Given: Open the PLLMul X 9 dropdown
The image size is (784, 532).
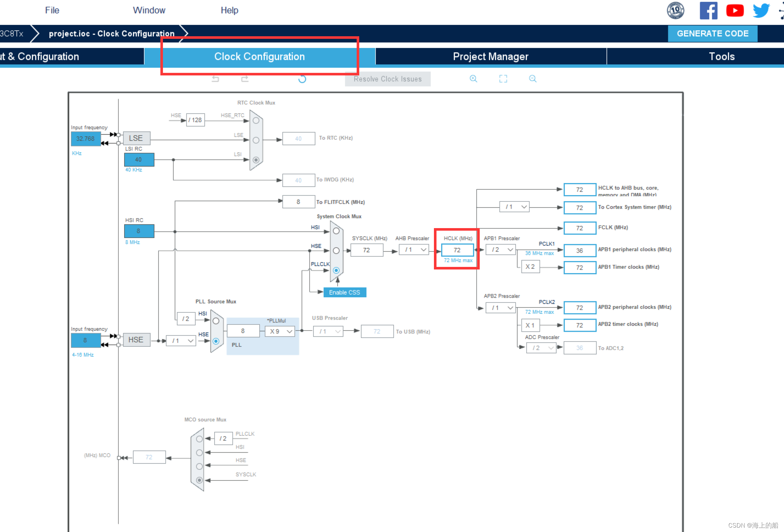Looking at the screenshot, I should 280,331.
